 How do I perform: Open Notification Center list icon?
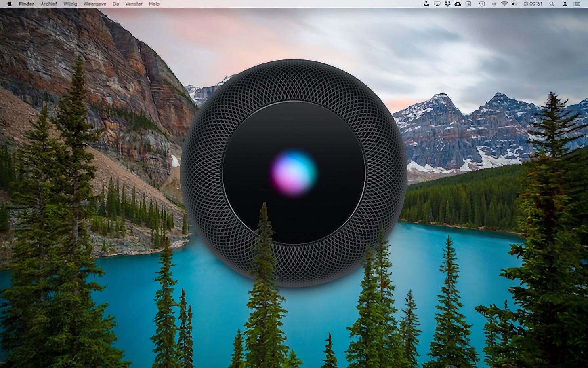click(577, 4)
